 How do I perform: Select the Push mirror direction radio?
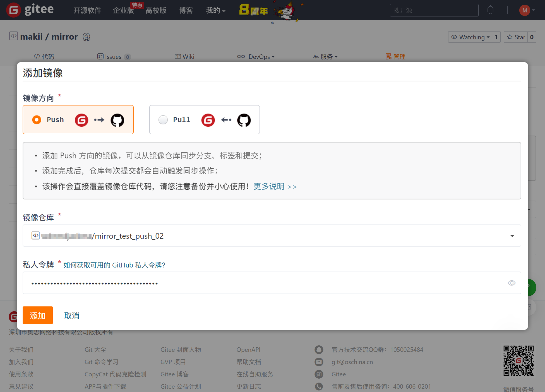[37, 120]
